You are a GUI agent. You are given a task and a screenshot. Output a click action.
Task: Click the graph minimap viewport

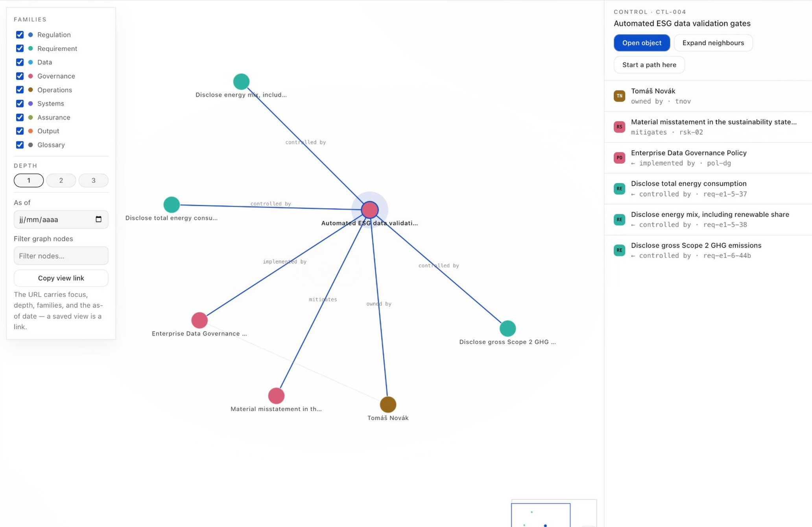tap(541, 515)
